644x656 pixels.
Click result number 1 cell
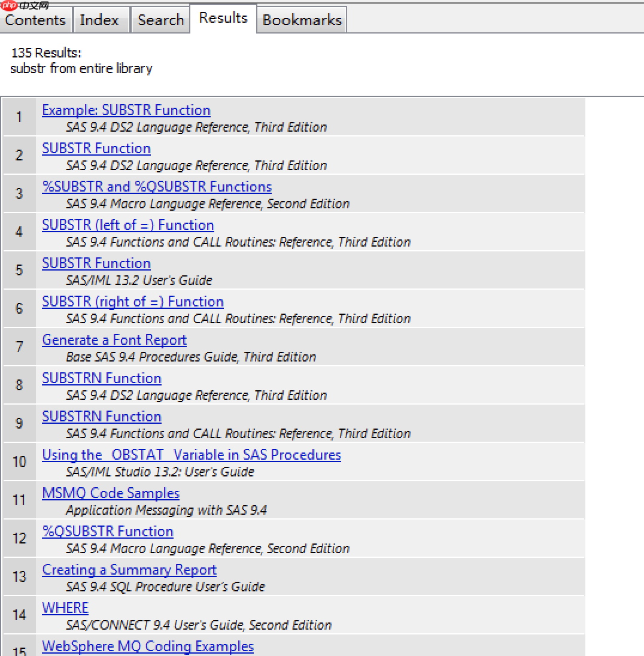19,117
